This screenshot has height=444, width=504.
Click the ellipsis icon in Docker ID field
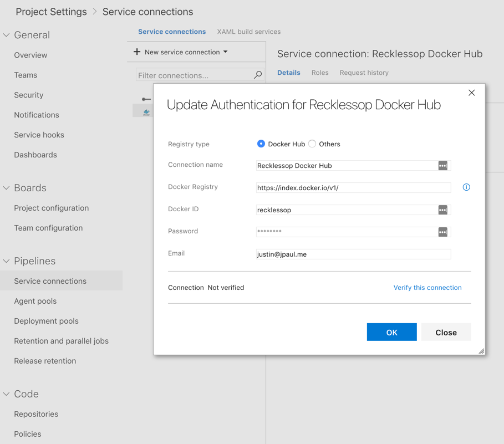point(442,210)
